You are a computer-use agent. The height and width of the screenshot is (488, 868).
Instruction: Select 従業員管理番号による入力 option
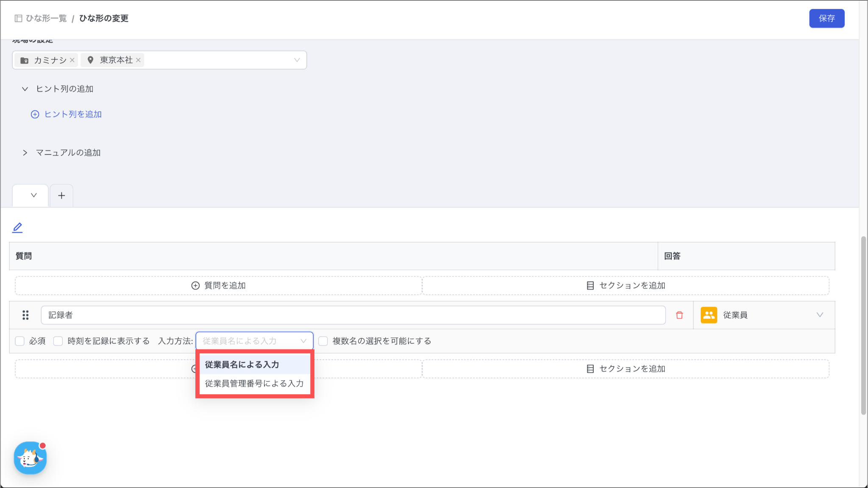[254, 383]
